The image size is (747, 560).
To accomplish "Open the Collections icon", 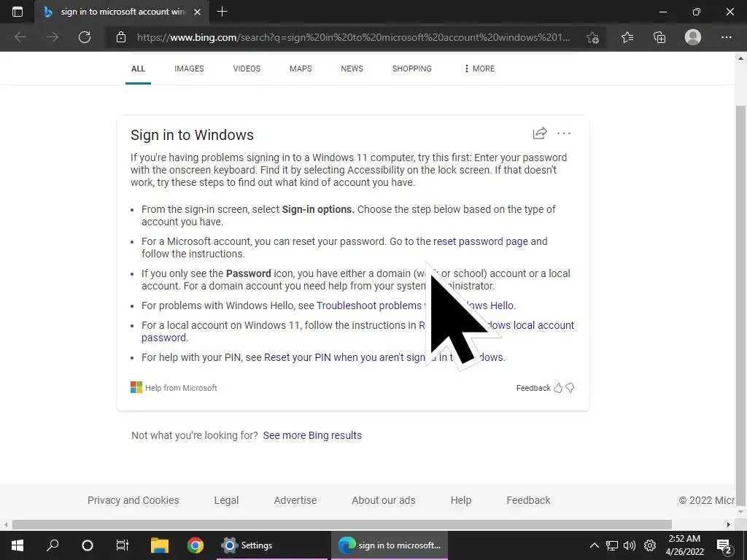I will 659,37.
